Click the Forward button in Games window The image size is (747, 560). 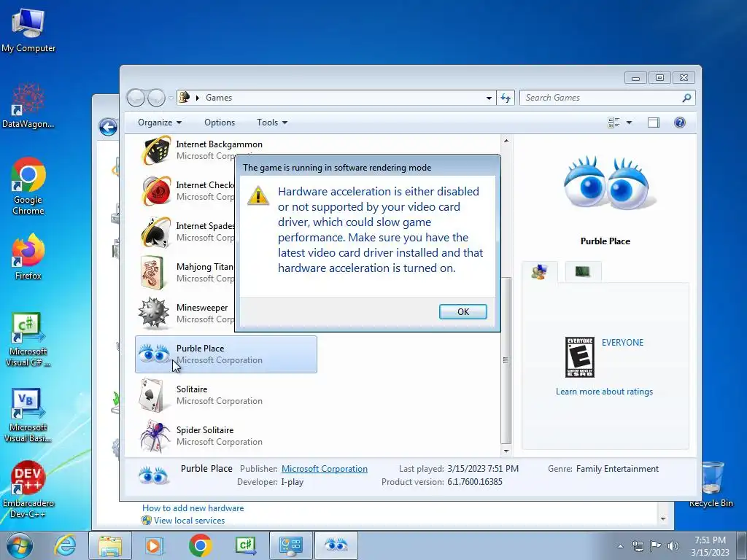pos(156,98)
